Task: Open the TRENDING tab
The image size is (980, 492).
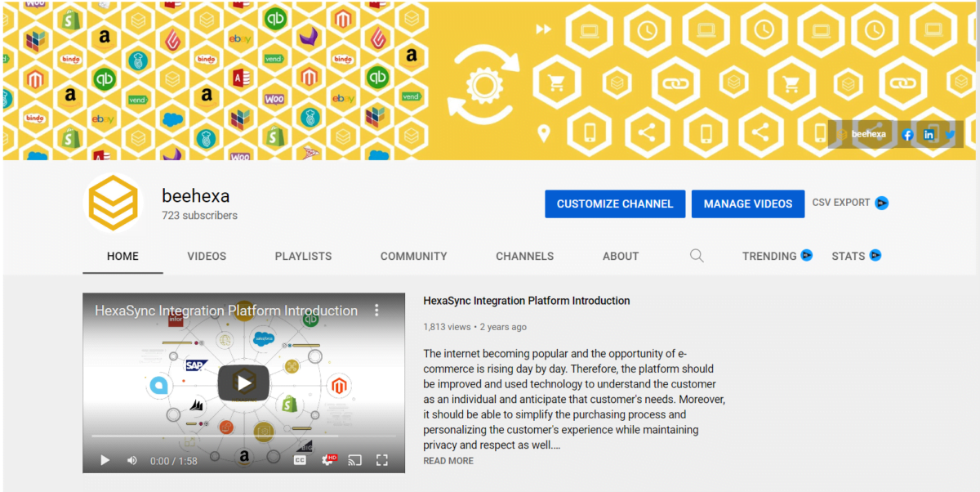Action: (769, 256)
